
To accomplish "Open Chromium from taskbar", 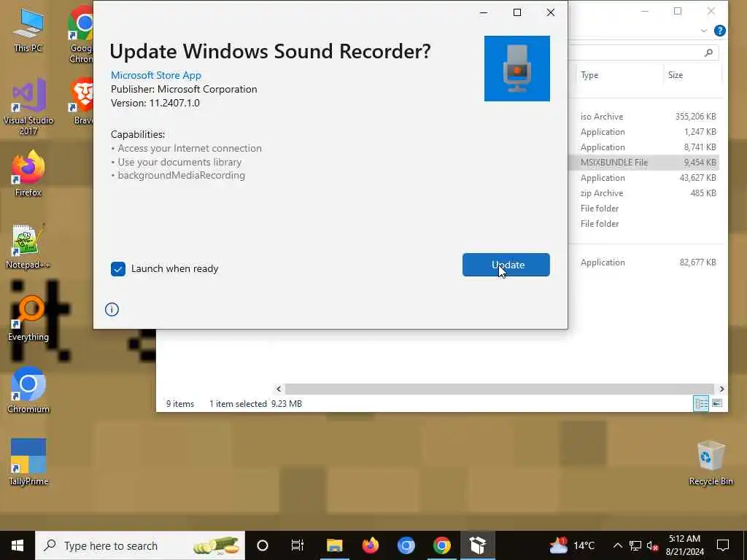I will click(406, 545).
